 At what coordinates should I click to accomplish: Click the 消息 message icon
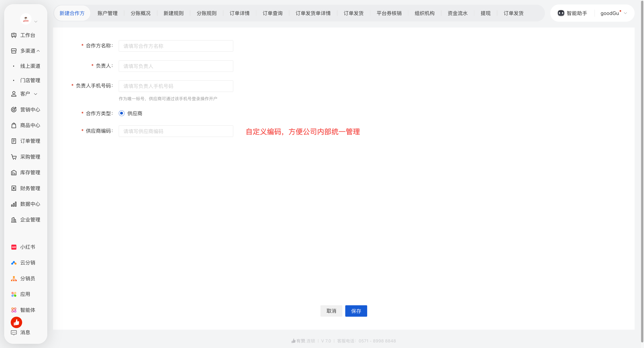click(x=14, y=333)
